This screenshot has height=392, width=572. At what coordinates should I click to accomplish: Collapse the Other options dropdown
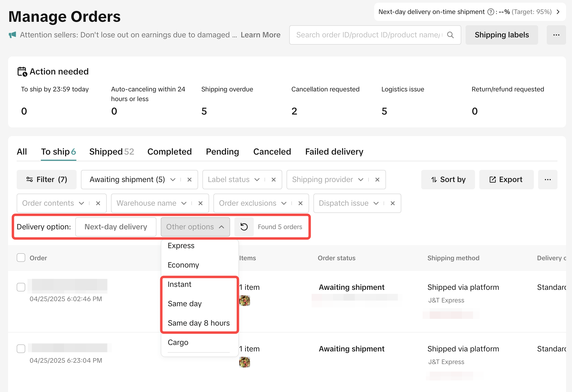click(x=195, y=227)
